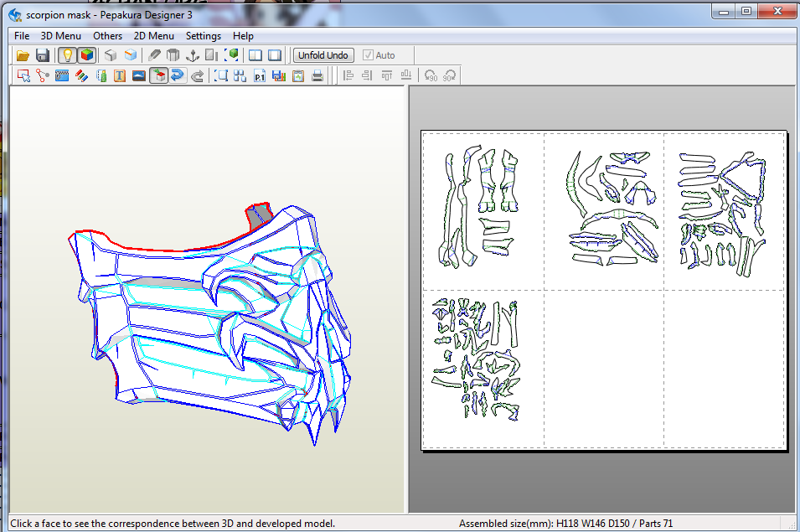The image size is (800, 532).
Task: Maximize the Pepakura Designer window
Action: point(746,11)
